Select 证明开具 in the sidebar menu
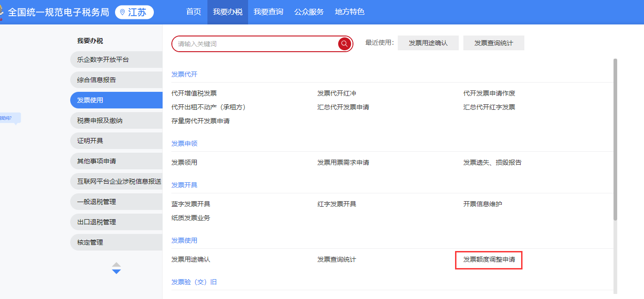Viewport: 644px width, 299px height. 90,141
